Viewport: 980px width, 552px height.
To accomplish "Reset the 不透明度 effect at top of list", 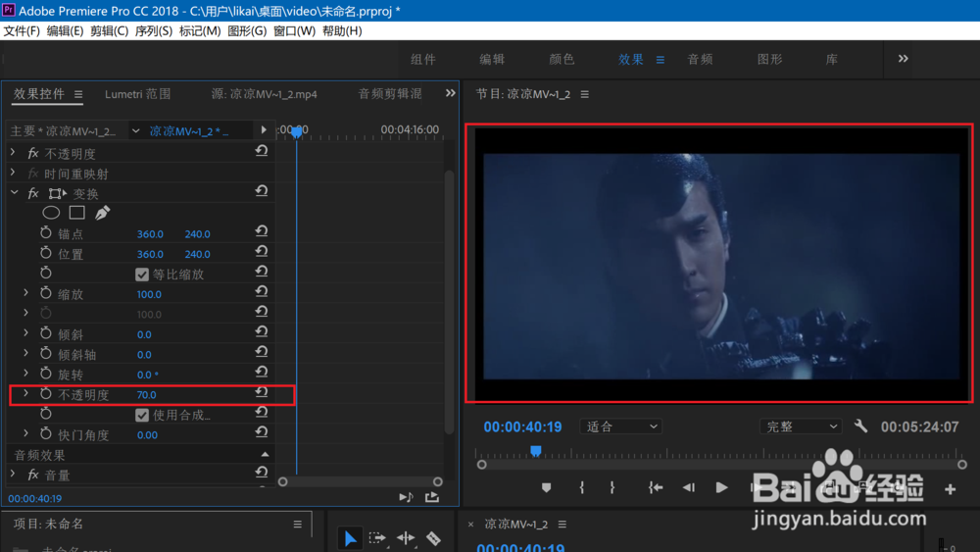I will [262, 152].
